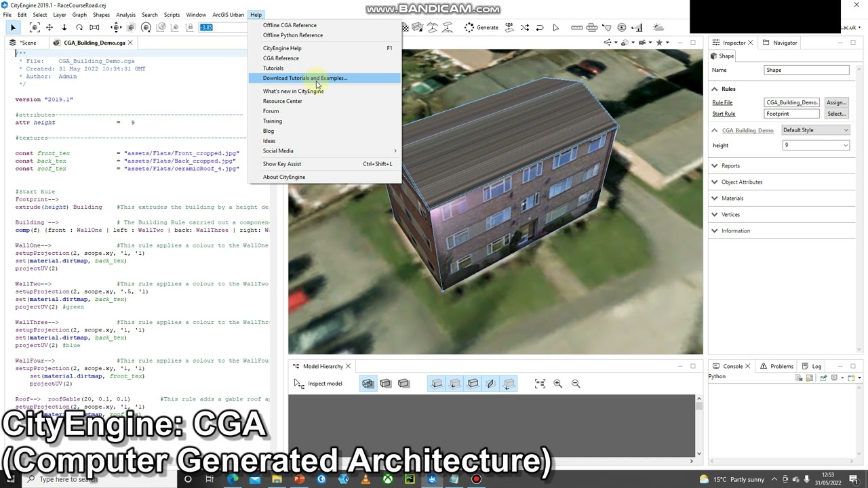Toggle third model view mode button

[x=403, y=384]
